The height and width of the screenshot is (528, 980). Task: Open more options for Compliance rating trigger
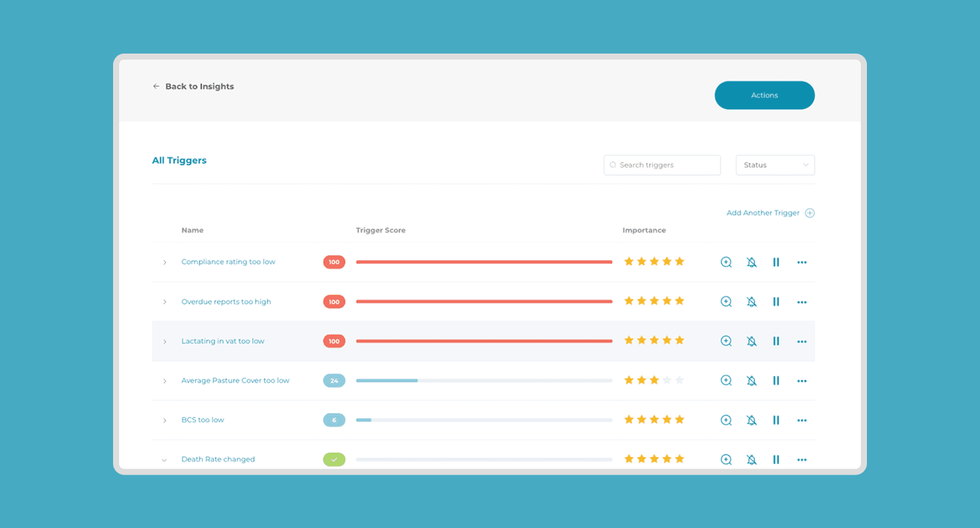tap(801, 262)
